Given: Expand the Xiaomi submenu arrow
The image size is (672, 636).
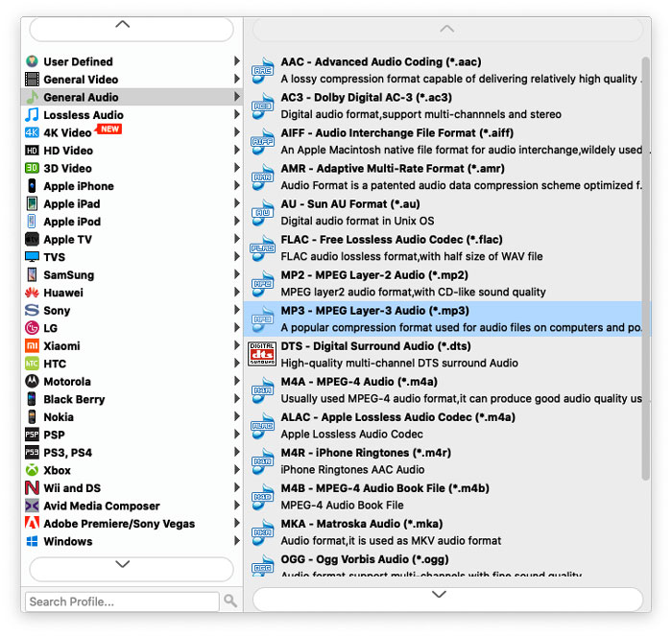Looking at the screenshot, I should pyautogui.click(x=236, y=345).
